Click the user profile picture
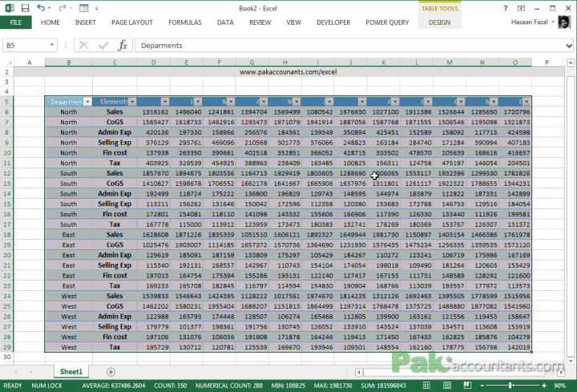The height and width of the screenshot is (392, 577). click(x=564, y=22)
